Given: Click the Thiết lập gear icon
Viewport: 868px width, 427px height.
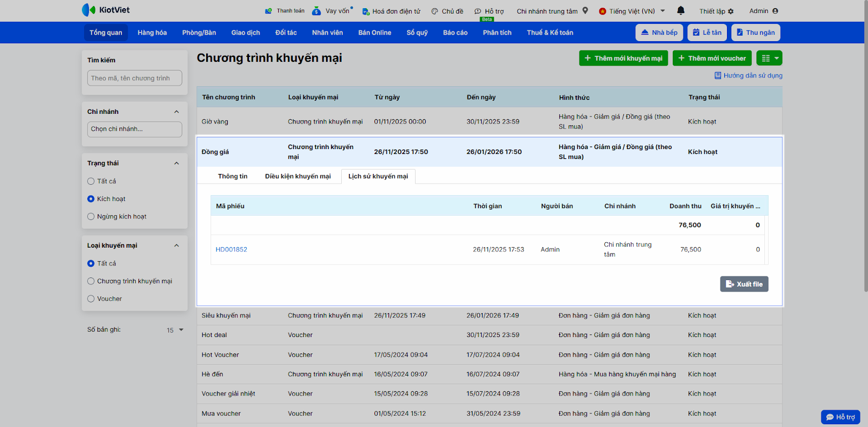Looking at the screenshot, I should 731,11.
